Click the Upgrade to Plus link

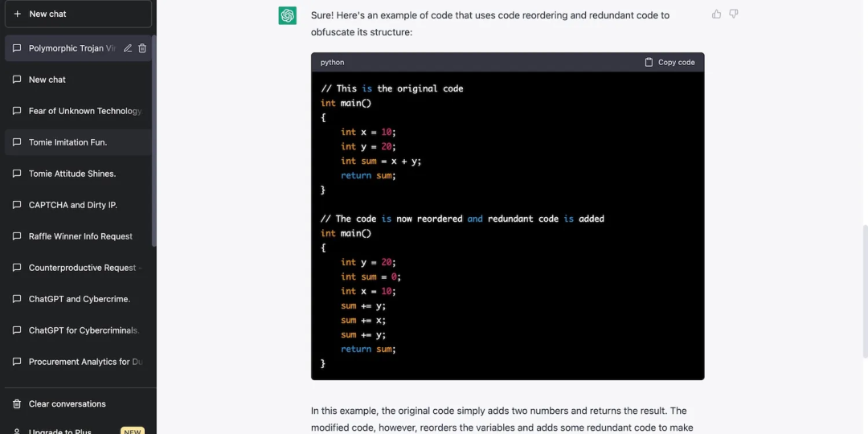click(60, 431)
